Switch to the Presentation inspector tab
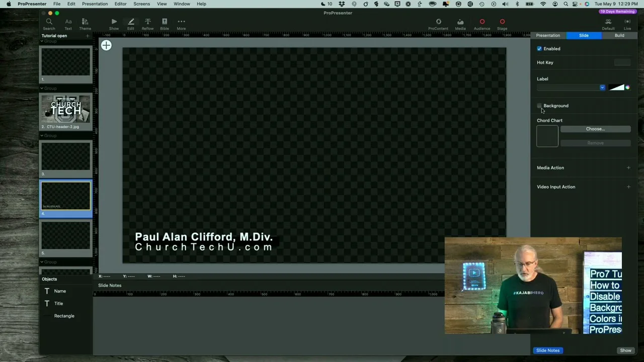The height and width of the screenshot is (362, 644). click(x=548, y=36)
